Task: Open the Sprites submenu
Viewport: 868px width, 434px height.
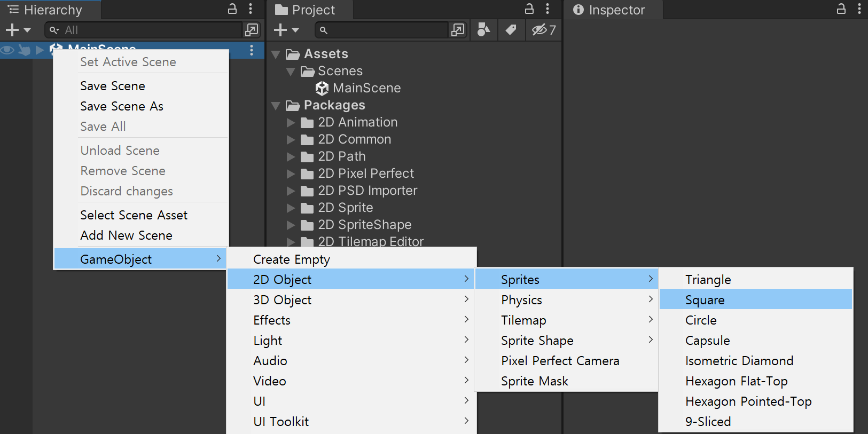Action: pyautogui.click(x=567, y=279)
